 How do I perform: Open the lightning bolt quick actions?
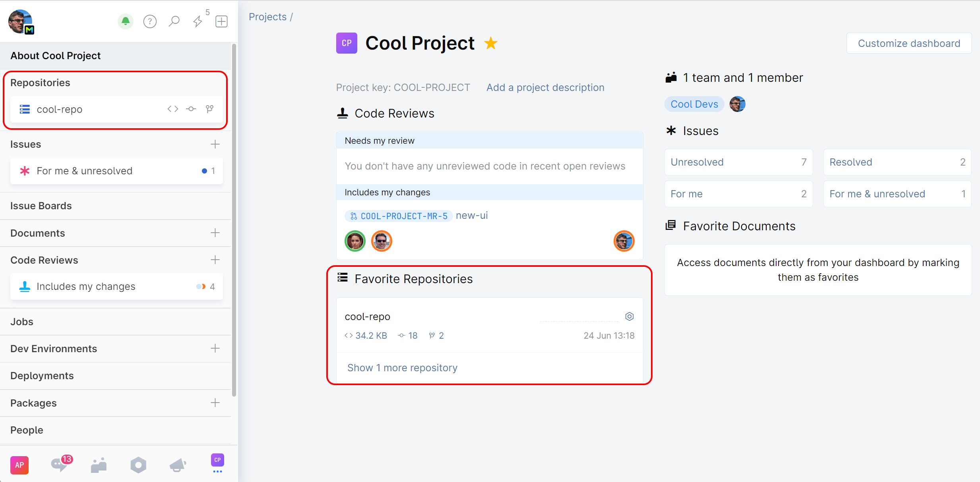tap(198, 21)
